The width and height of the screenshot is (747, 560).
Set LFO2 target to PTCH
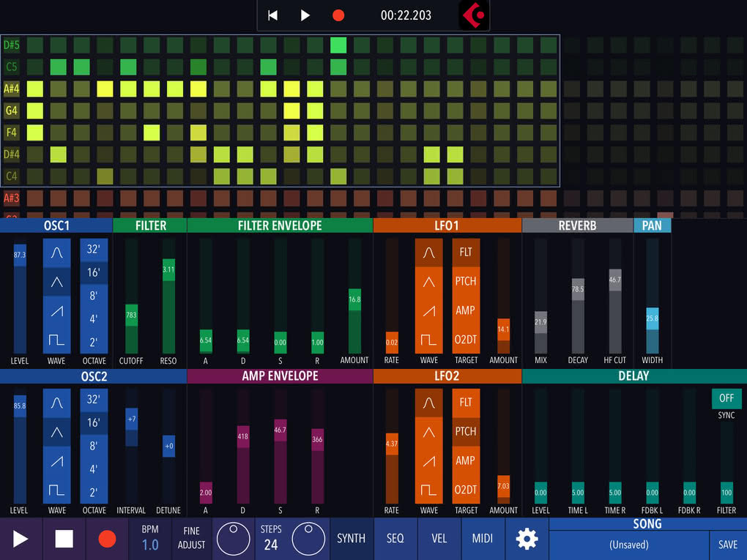[466, 432]
